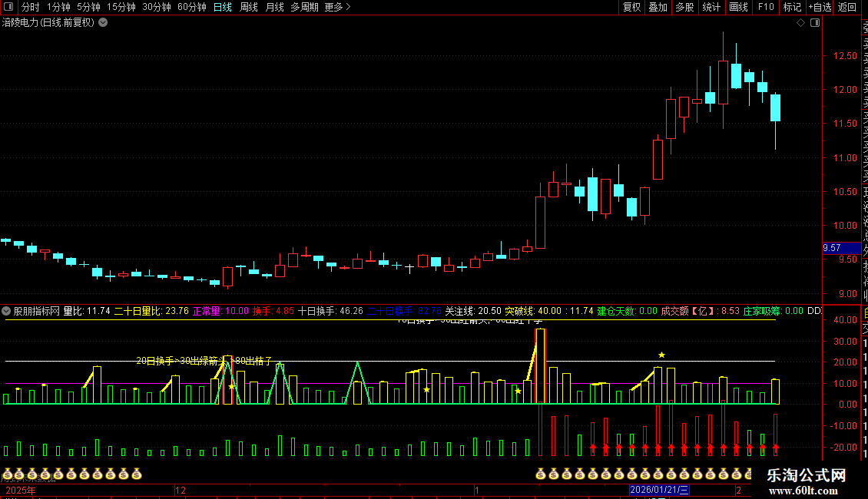This screenshot has width=868, height=499.
Task: Expand the 更多 periods menu
Action: [337, 7]
